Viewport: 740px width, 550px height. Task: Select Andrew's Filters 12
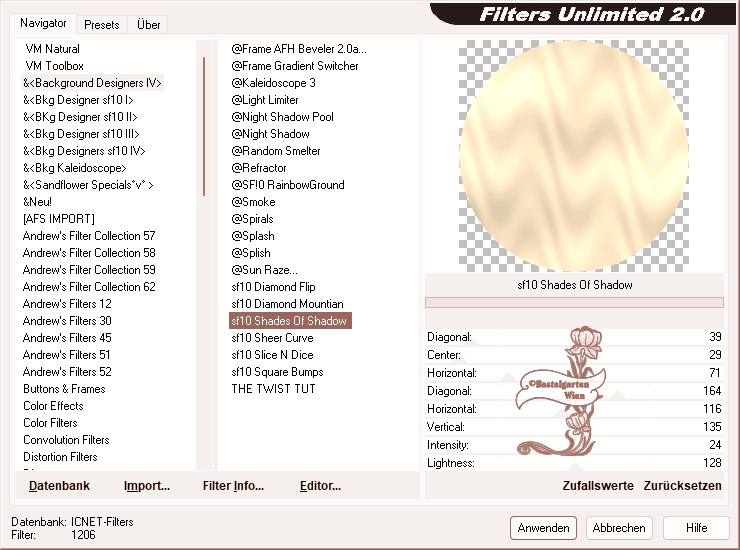(x=67, y=304)
